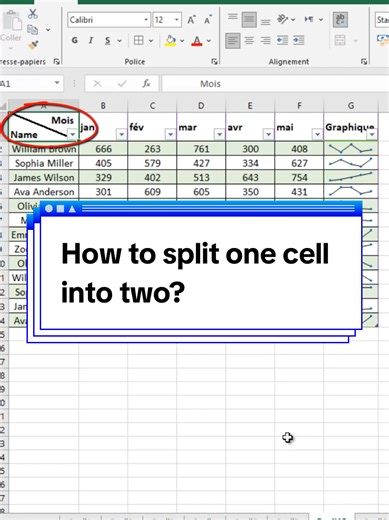The width and height of the screenshot is (389, 520).
Task: Click cell with value 754
Action: (299, 178)
